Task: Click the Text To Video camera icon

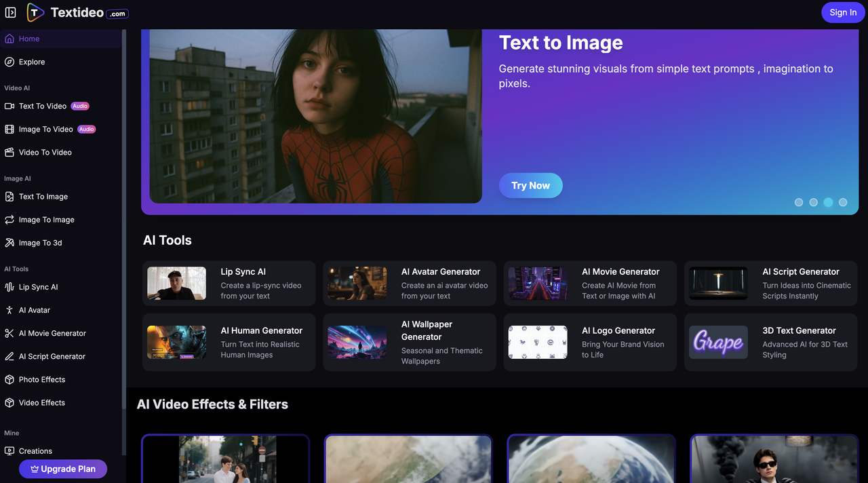Action: point(9,106)
